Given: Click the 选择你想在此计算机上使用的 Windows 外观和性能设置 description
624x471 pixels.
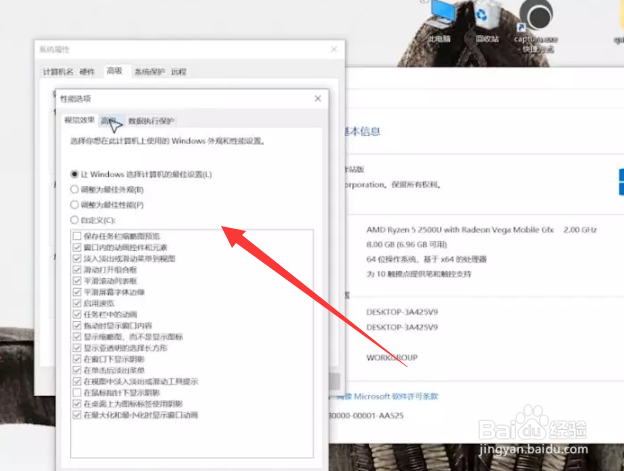Looking at the screenshot, I should (x=168, y=141).
